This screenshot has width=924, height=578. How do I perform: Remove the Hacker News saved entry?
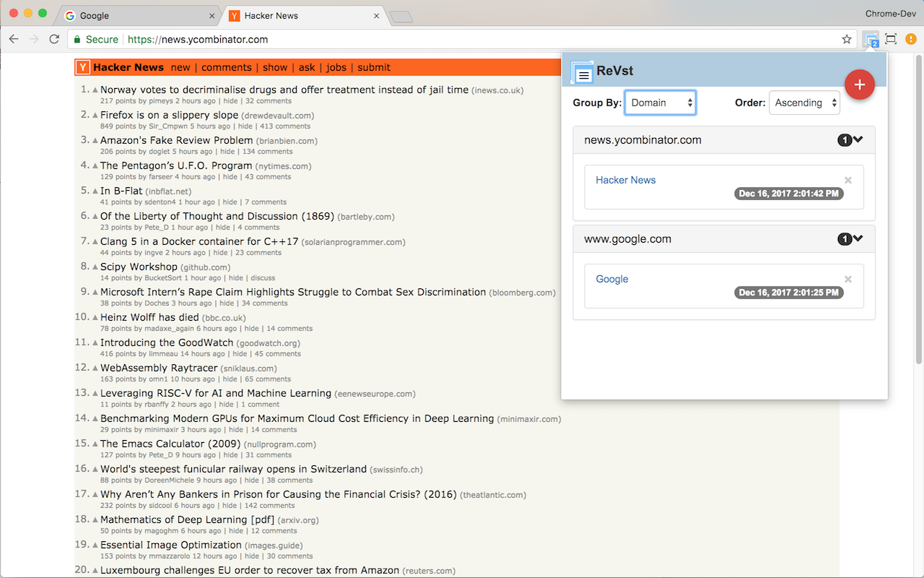[848, 180]
